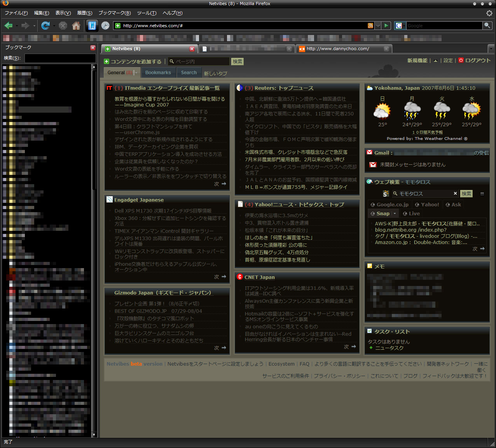
Task: Click the gray stop loading icon
Action: tap(63, 26)
